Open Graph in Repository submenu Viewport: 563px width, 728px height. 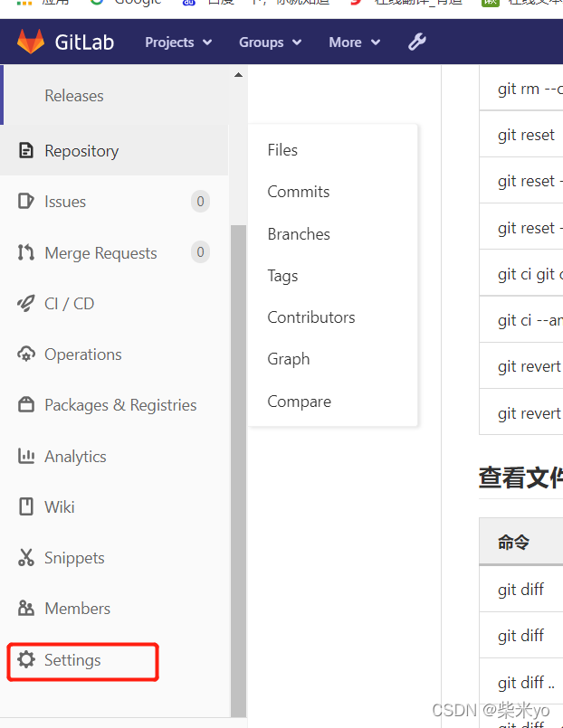point(289,359)
